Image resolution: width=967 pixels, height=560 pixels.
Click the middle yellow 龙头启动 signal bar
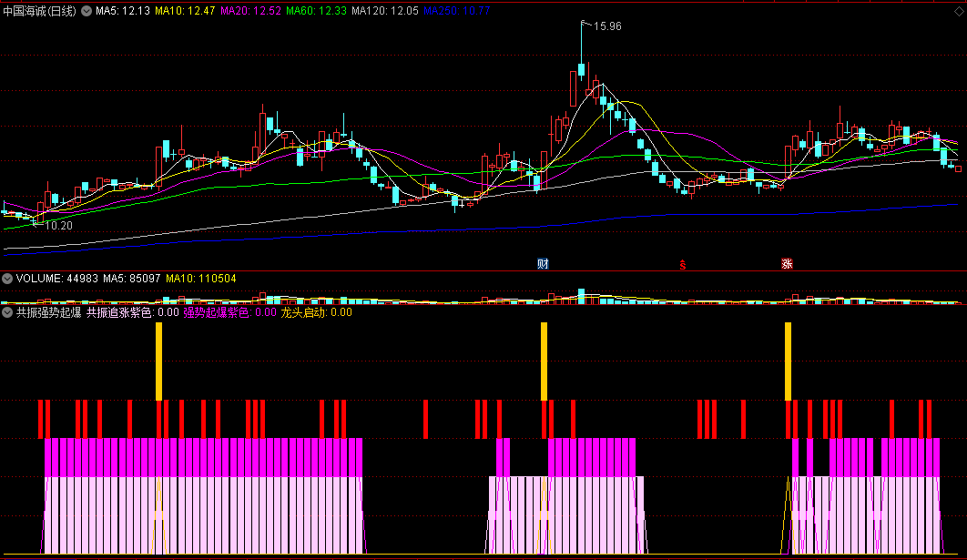pyautogui.click(x=544, y=361)
